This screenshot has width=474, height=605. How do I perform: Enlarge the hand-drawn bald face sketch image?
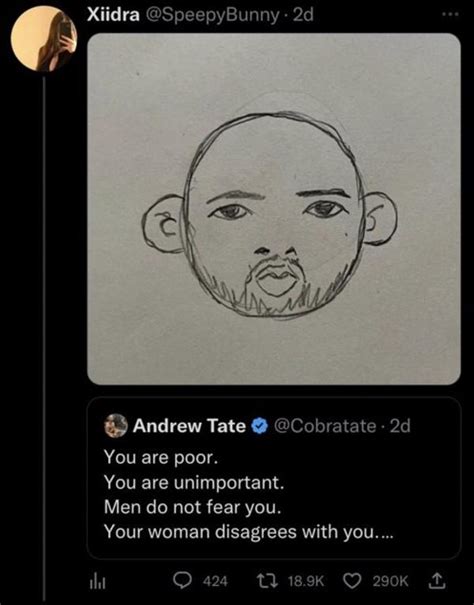click(274, 209)
